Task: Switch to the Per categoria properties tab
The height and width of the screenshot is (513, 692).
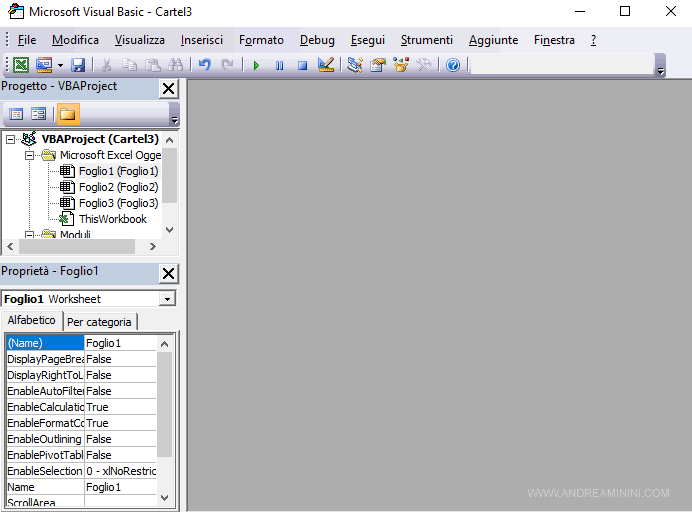Action: pos(99,322)
